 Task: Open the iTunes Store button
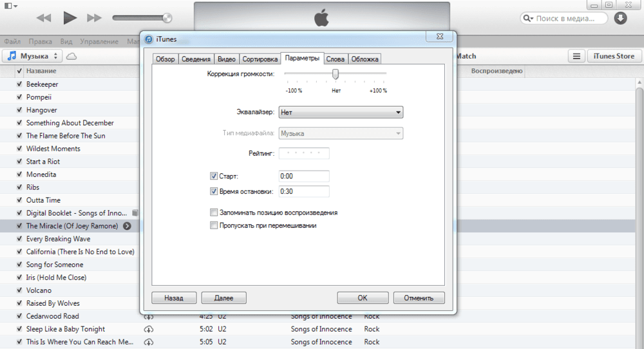614,56
